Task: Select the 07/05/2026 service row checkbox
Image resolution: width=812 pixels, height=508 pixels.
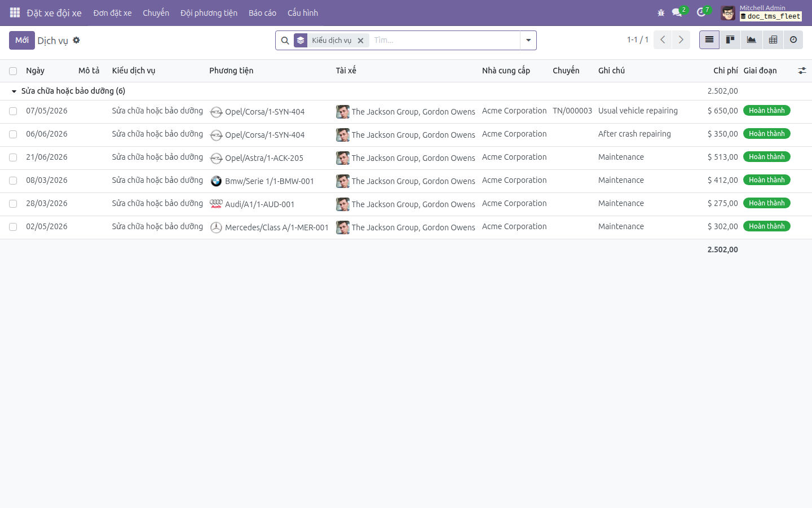Action: point(13,111)
